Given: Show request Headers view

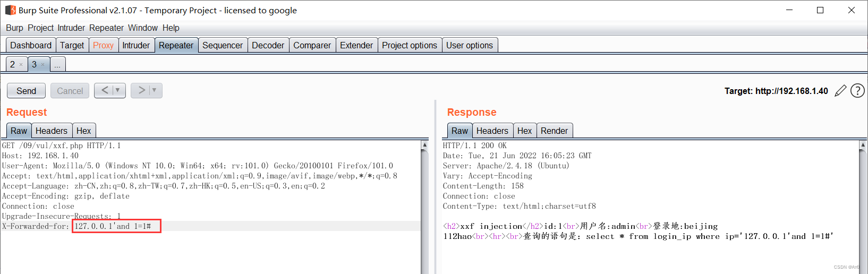Looking at the screenshot, I should pyautogui.click(x=52, y=131).
